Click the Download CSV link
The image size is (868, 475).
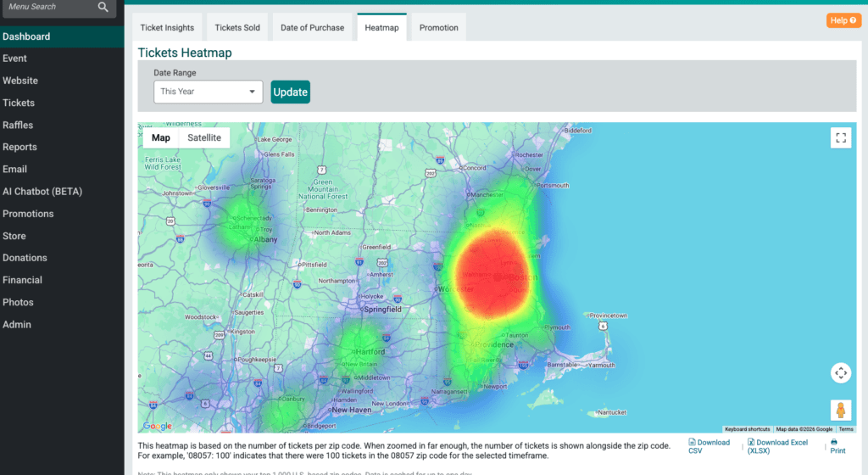tap(709, 446)
